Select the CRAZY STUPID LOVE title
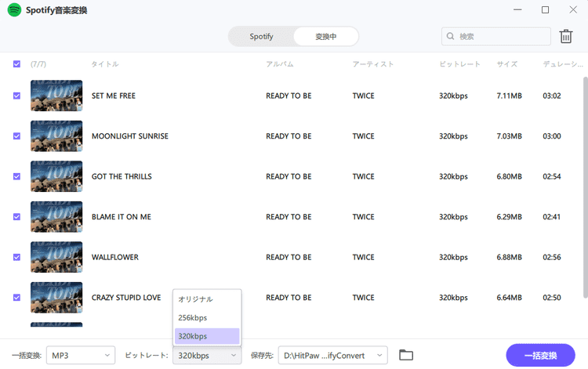 [126, 298]
